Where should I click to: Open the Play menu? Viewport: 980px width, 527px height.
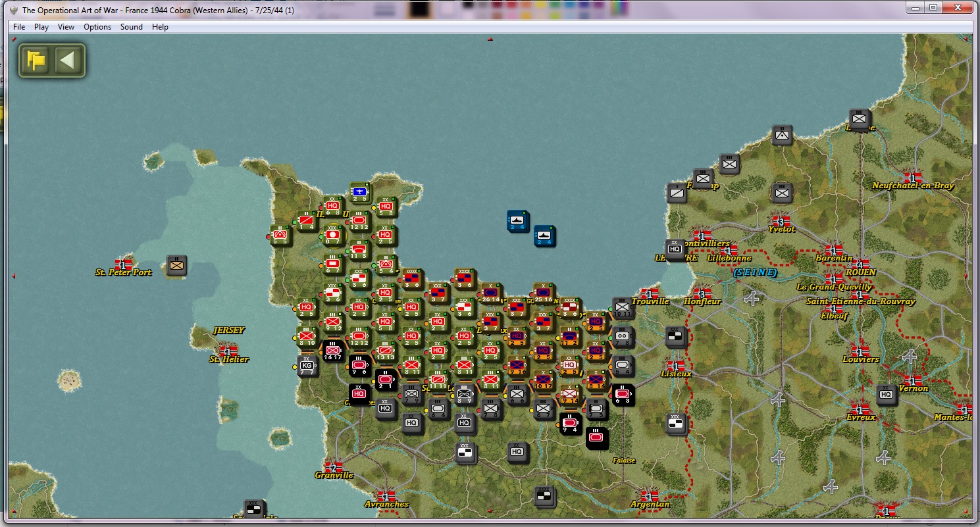(x=41, y=27)
